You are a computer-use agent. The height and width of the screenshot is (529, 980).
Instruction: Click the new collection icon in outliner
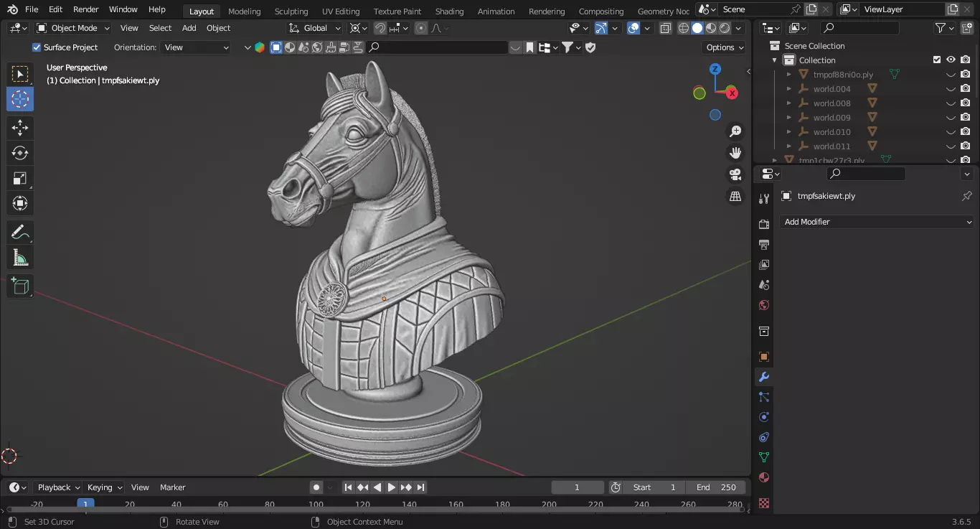pos(966,28)
